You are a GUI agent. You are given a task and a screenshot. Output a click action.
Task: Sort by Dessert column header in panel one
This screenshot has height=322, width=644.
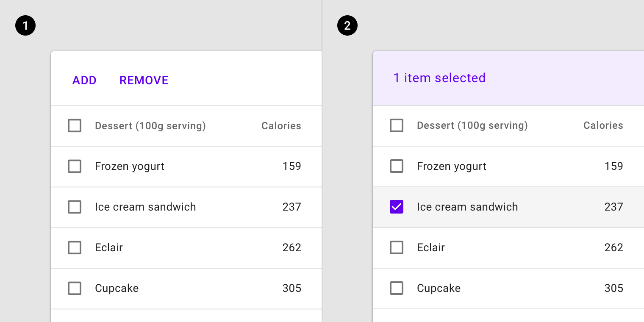[x=150, y=126]
